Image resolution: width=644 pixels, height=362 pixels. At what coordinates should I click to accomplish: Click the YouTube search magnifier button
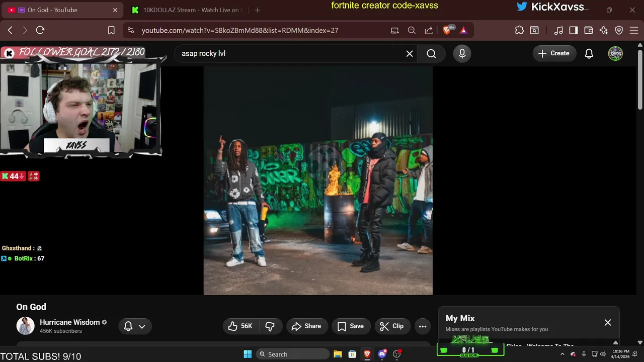pyautogui.click(x=431, y=53)
